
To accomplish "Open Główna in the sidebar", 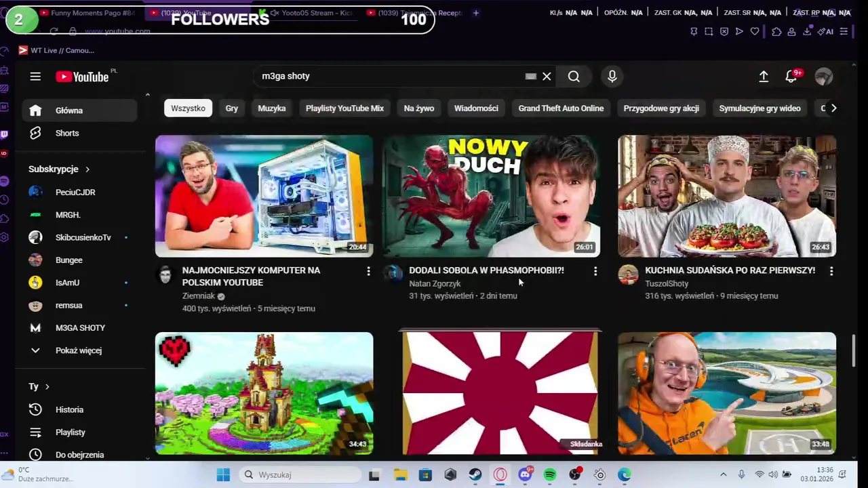I will tap(80, 110).
